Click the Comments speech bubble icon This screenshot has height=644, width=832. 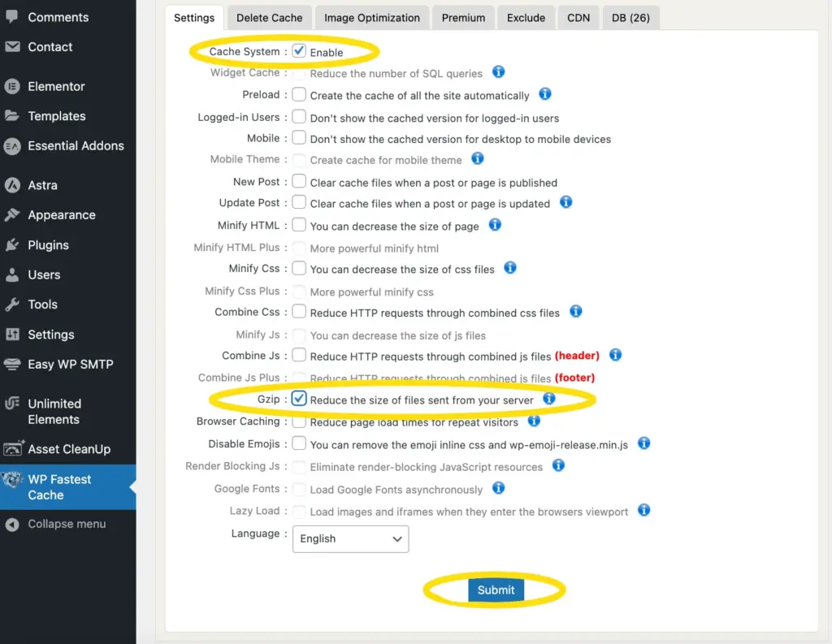pyautogui.click(x=11, y=16)
